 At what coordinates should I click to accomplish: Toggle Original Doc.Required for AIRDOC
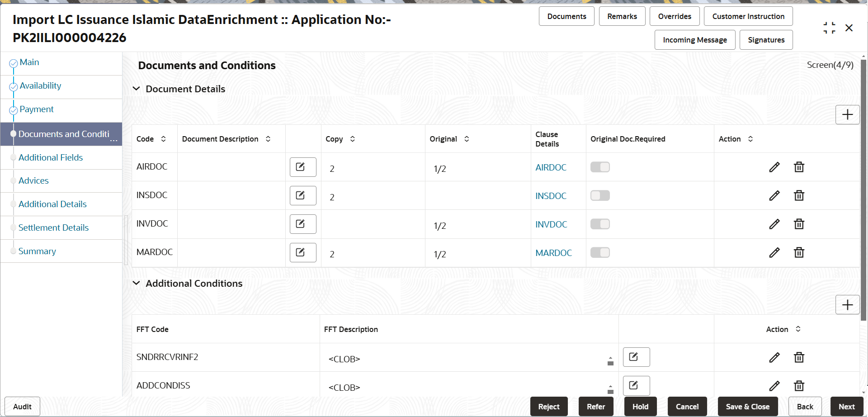coord(600,167)
